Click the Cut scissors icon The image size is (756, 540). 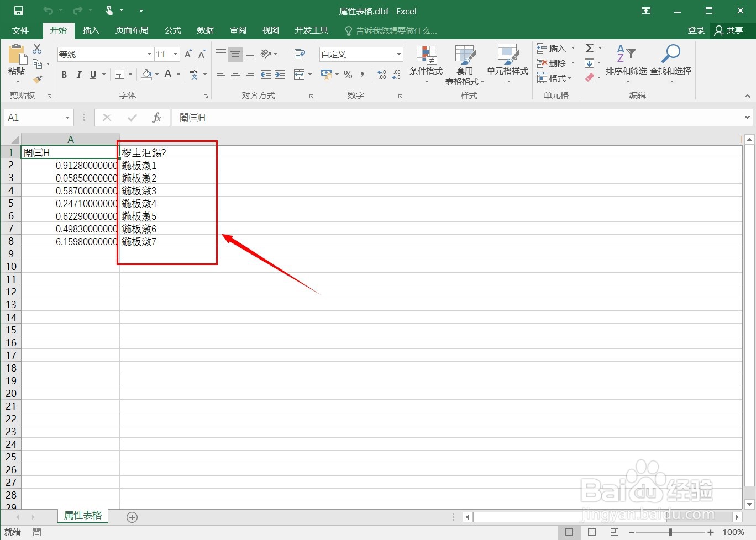38,49
